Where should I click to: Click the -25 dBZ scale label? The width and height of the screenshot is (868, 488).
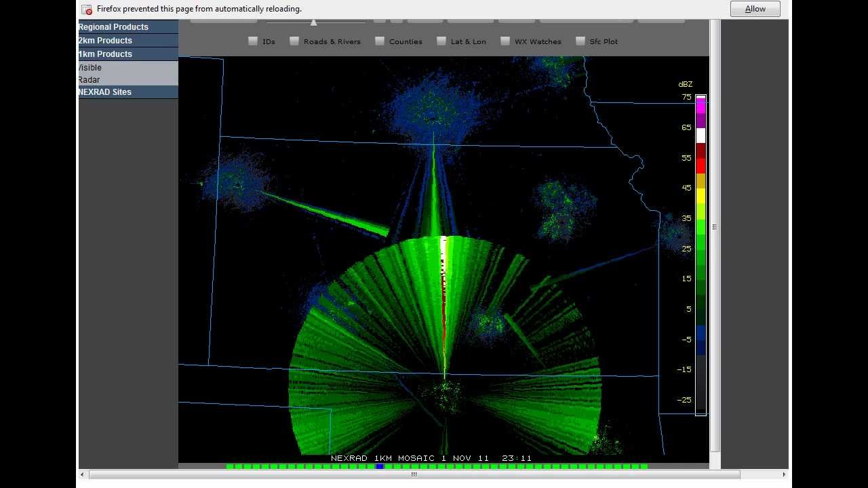[684, 400]
